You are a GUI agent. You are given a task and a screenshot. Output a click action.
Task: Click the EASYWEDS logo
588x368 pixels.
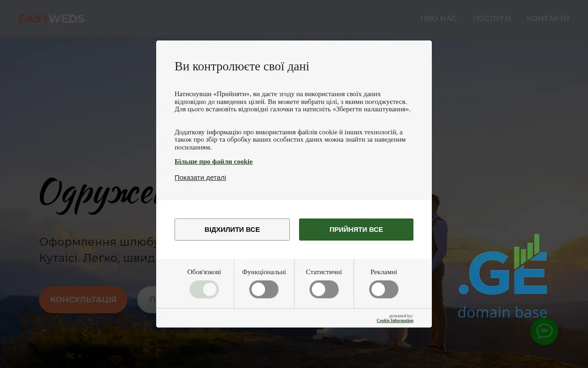(x=51, y=19)
